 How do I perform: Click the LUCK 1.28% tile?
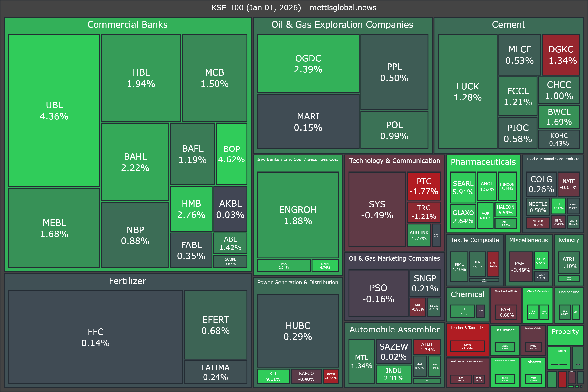467,91
